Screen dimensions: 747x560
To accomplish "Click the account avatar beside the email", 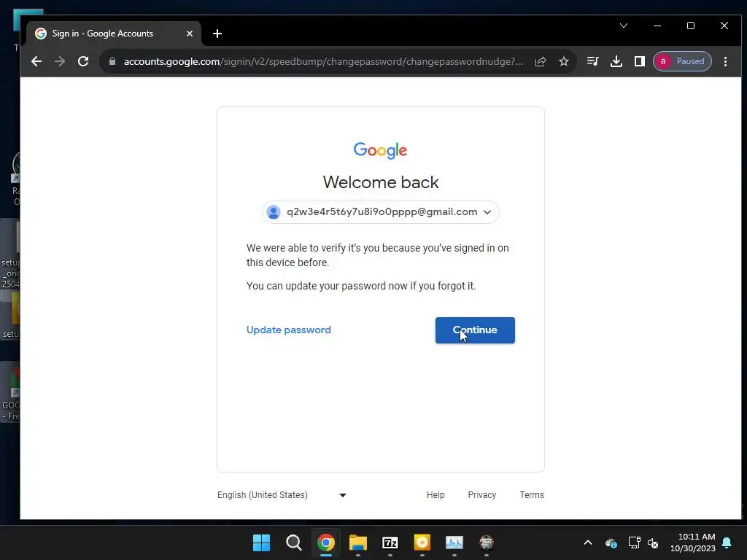I will click(274, 212).
